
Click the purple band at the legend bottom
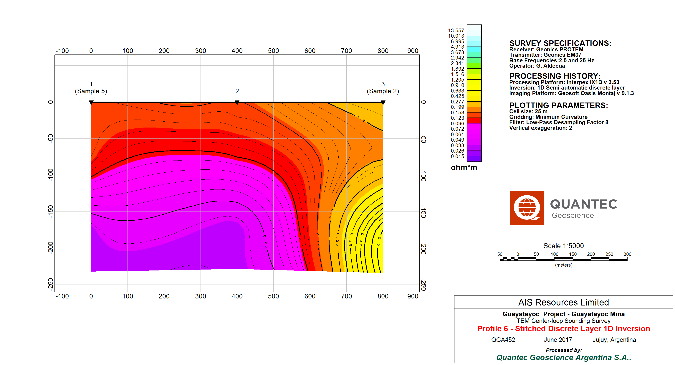point(474,155)
